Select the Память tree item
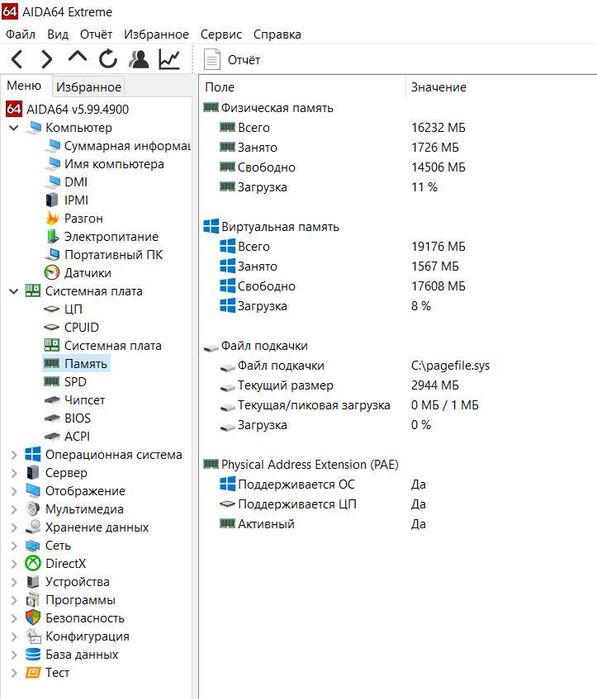 (76, 364)
